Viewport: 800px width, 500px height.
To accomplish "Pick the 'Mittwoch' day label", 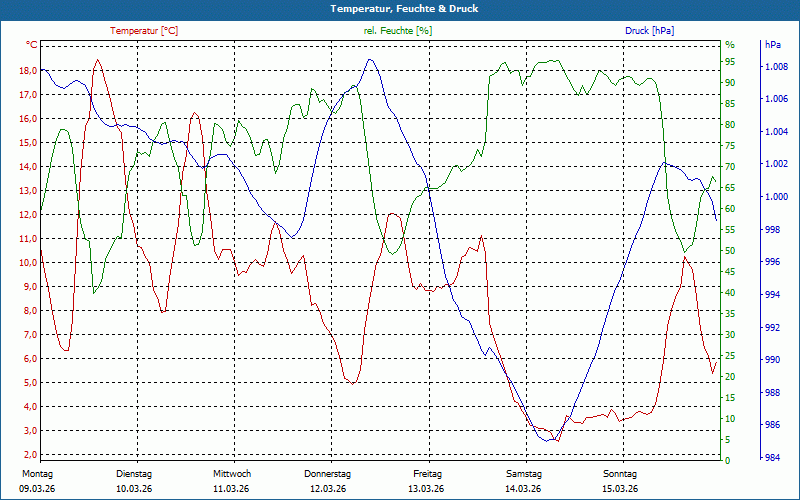I will (x=231, y=473).
